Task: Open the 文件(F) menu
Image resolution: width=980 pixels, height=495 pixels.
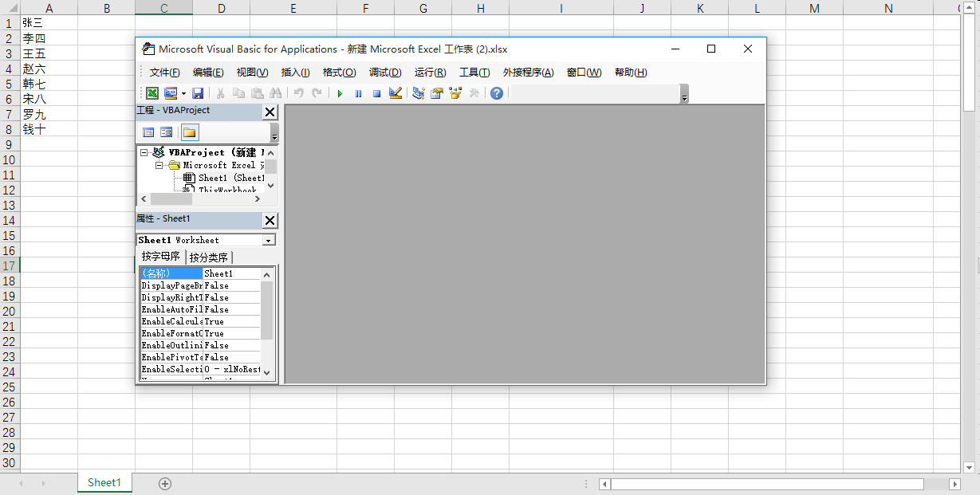Action: coord(165,73)
